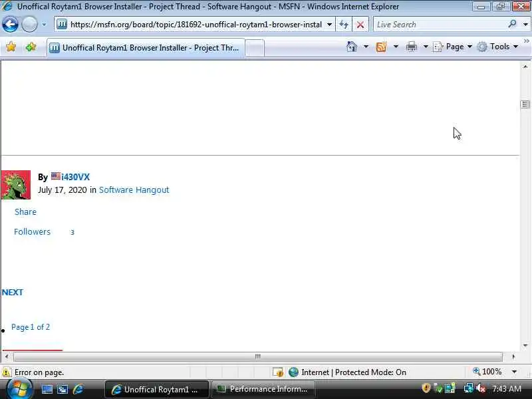Click the network connection tray icon
532x399 pixels.
click(x=469, y=388)
